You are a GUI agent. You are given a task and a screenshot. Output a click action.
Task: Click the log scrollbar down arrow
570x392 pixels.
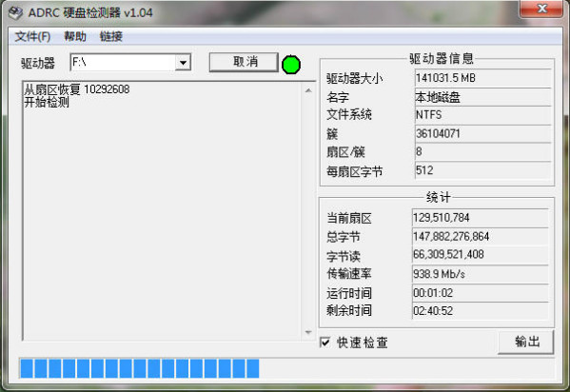pos(308,332)
